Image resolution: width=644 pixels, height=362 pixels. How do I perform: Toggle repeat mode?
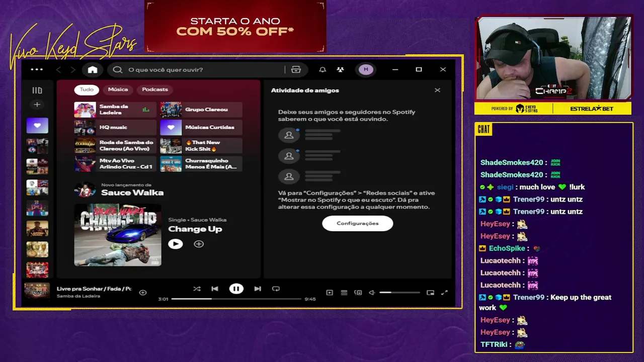click(x=276, y=289)
